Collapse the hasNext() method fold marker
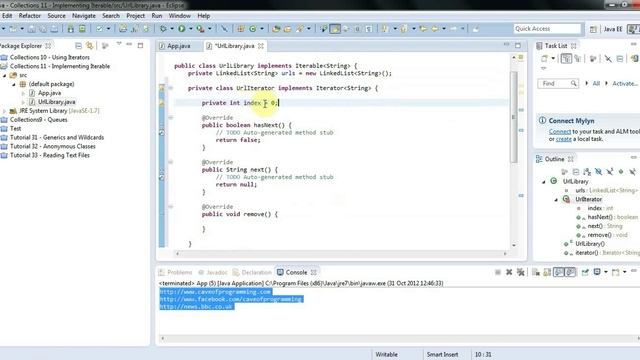 click(x=171, y=118)
